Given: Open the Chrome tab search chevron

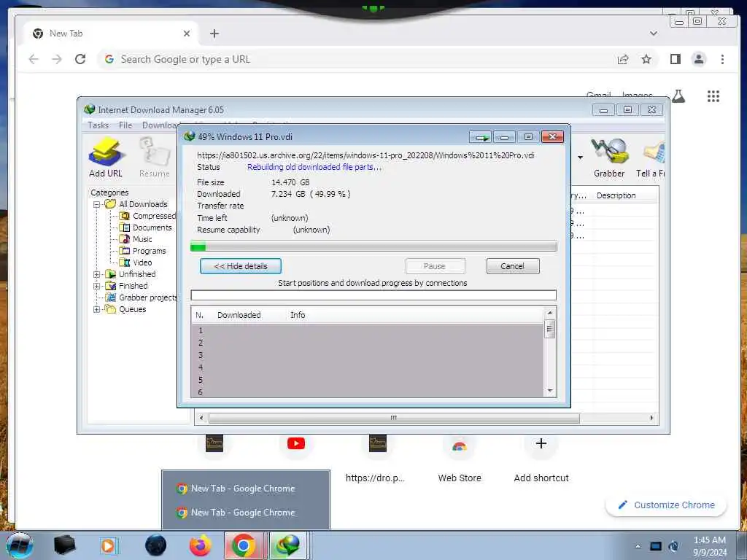Looking at the screenshot, I should point(654,34).
